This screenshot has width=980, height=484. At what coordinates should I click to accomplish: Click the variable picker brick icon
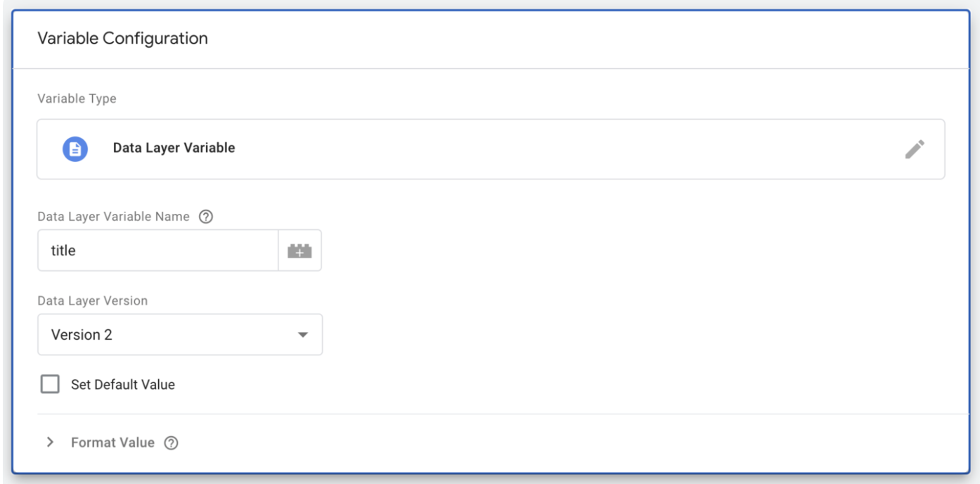pyautogui.click(x=299, y=250)
